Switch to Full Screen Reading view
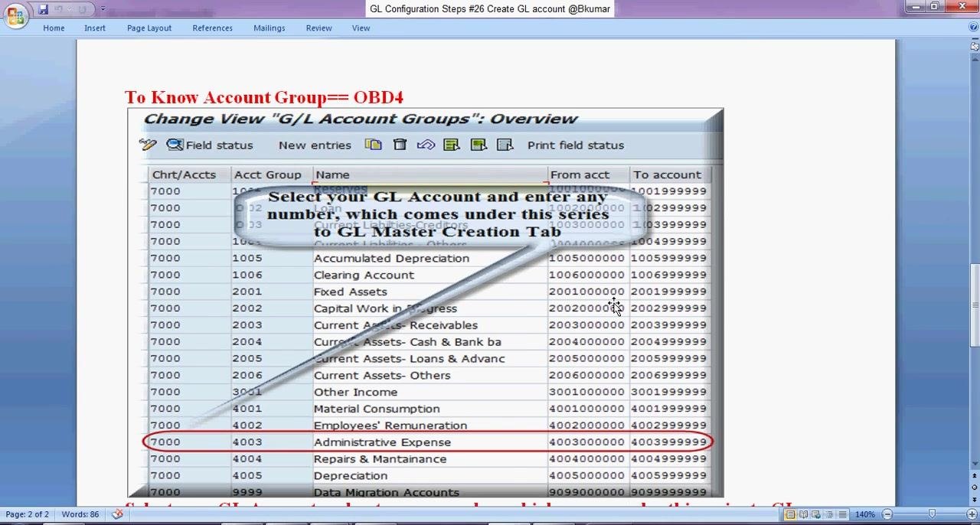The height and width of the screenshot is (525, 980). [x=803, y=514]
